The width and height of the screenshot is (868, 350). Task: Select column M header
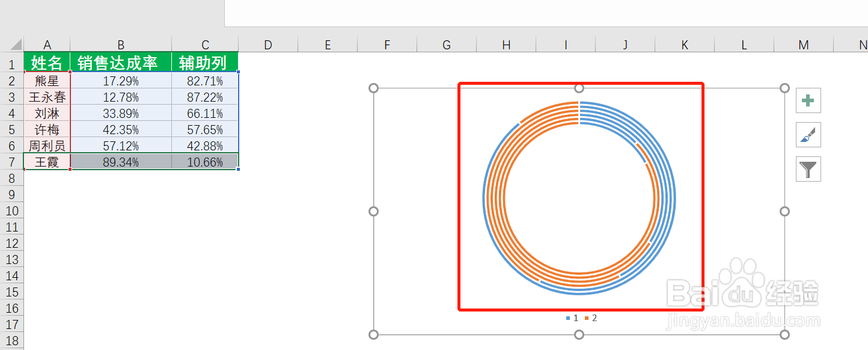(x=804, y=45)
